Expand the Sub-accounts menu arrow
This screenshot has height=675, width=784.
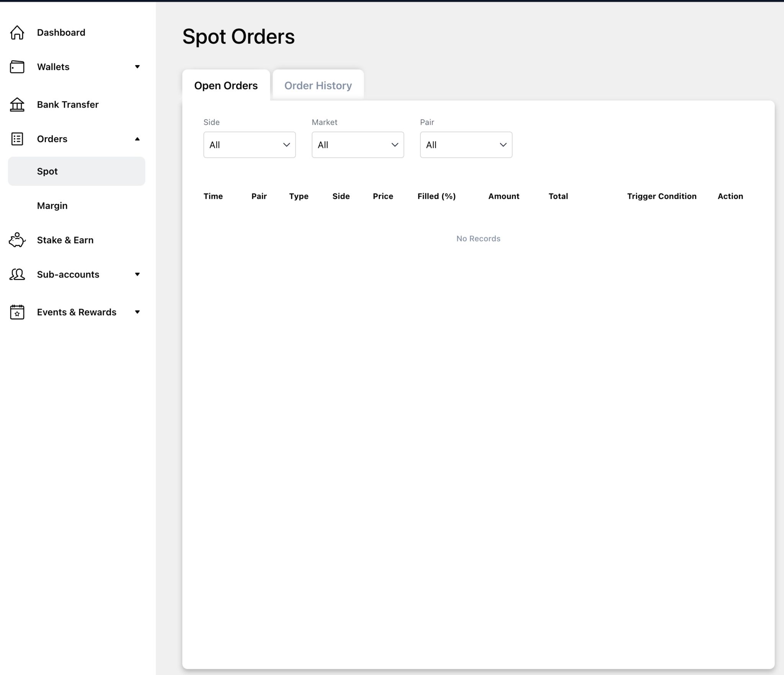[x=137, y=274]
